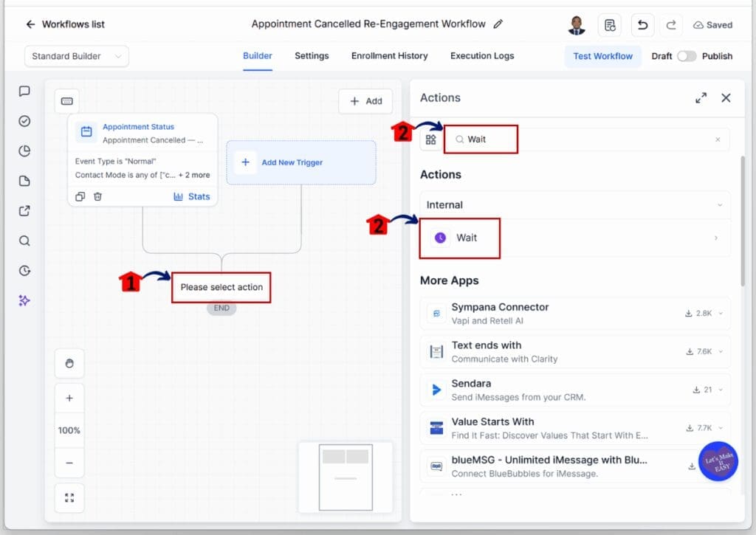The height and width of the screenshot is (535, 756).
Task: Click the END node
Action: [x=221, y=308]
